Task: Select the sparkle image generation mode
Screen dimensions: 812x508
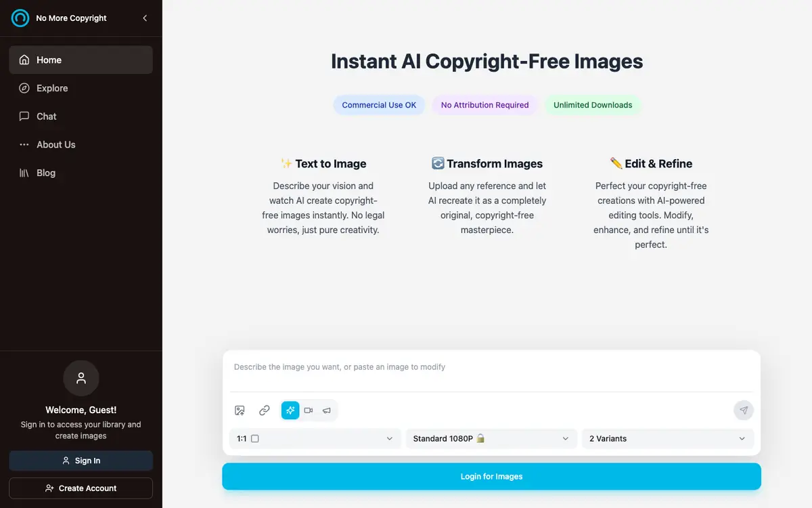Action: click(290, 410)
